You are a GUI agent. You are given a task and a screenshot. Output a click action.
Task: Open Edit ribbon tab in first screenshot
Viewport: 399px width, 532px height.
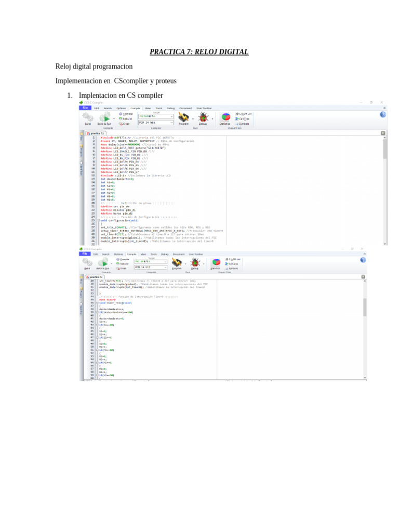[x=96, y=108]
